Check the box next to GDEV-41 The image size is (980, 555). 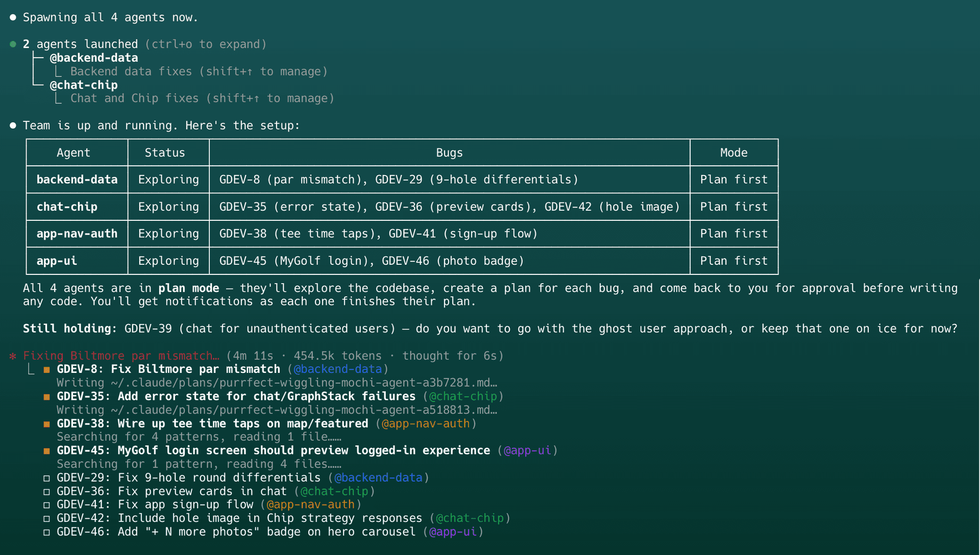46,504
